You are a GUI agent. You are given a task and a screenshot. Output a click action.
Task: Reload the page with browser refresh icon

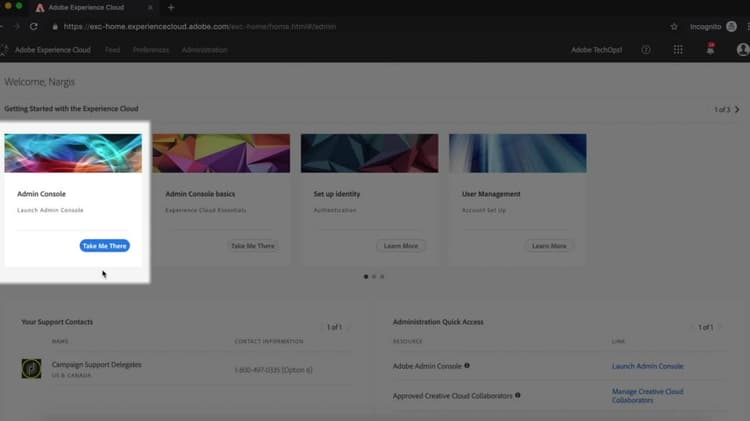click(33, 27)
